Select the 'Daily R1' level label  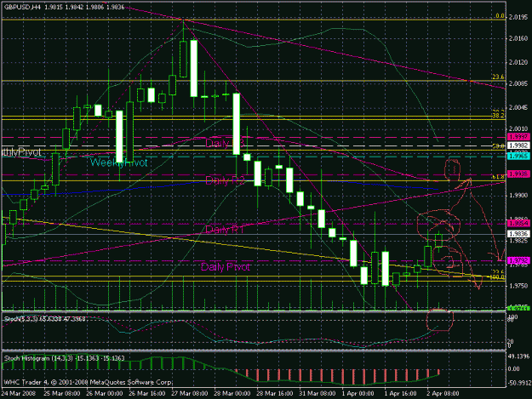(x=225, y=230)
